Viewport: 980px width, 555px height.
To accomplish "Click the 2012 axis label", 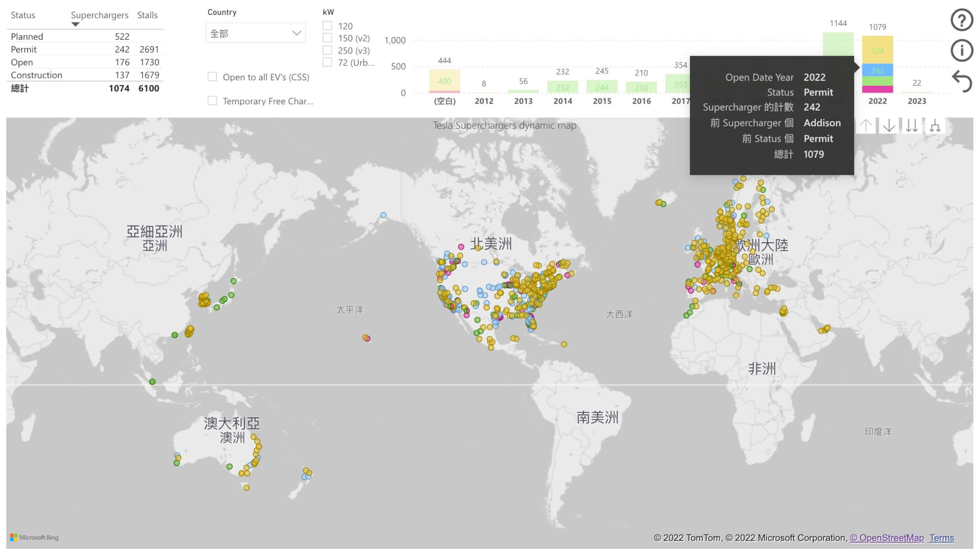I will [484, 101].
